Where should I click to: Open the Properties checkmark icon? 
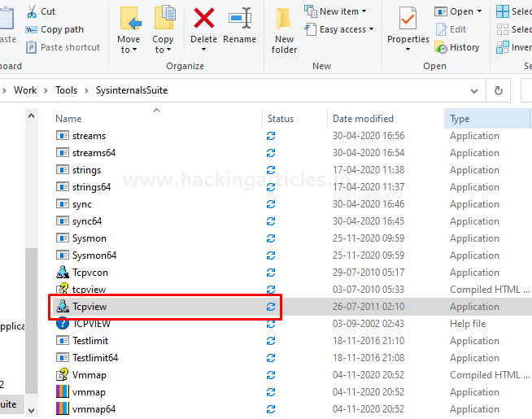coord(408,19)
